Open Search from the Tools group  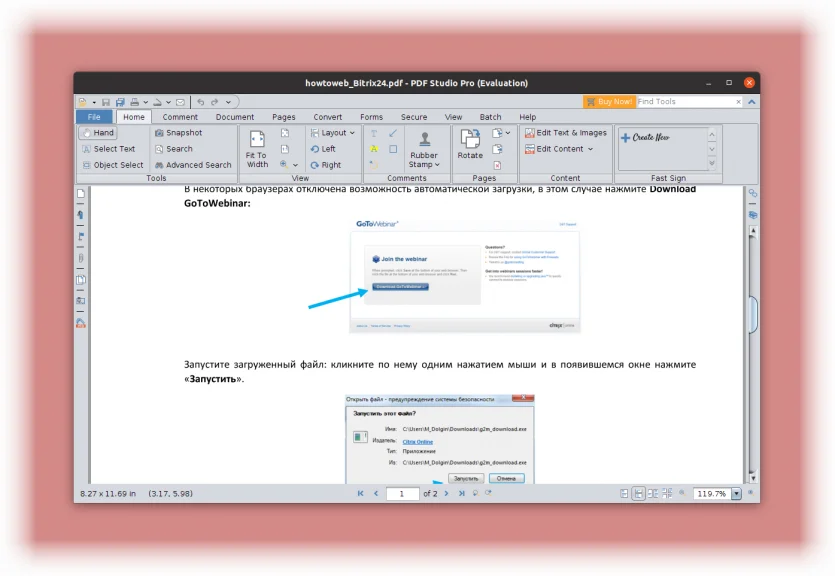174,149
